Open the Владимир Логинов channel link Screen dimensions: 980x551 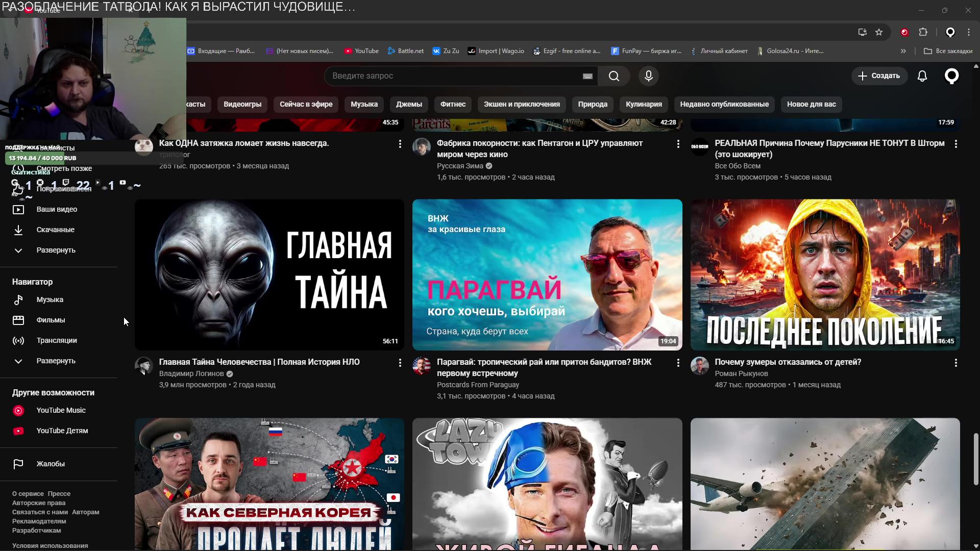[191, 373]
